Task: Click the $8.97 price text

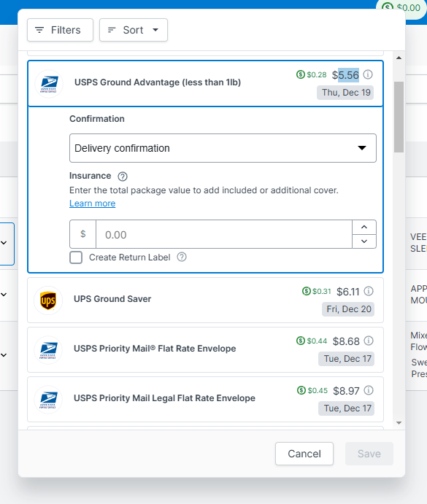Action: pos(346,391)
